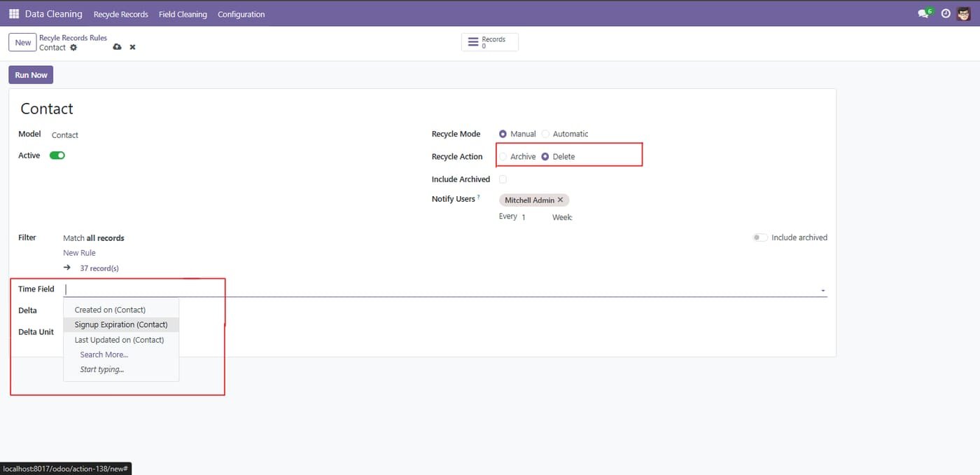Viewport: 980px width, 475px height.
Task: Open the Week unit selector
Action: pos(563,217)
